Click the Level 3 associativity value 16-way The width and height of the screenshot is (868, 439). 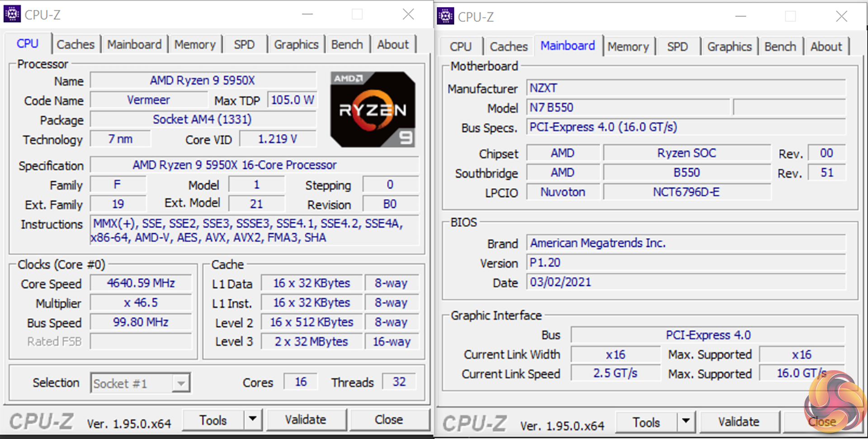392,341
